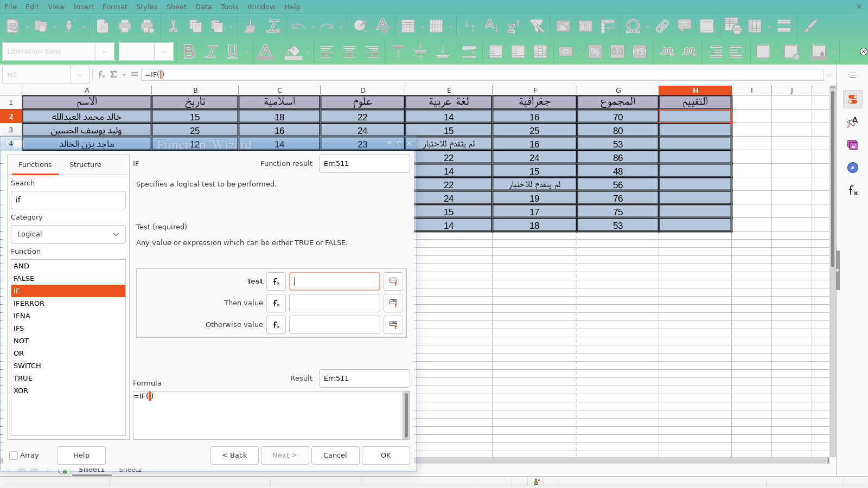
Task: Click the fx button beside Then value
Action: tap(276, 303)
